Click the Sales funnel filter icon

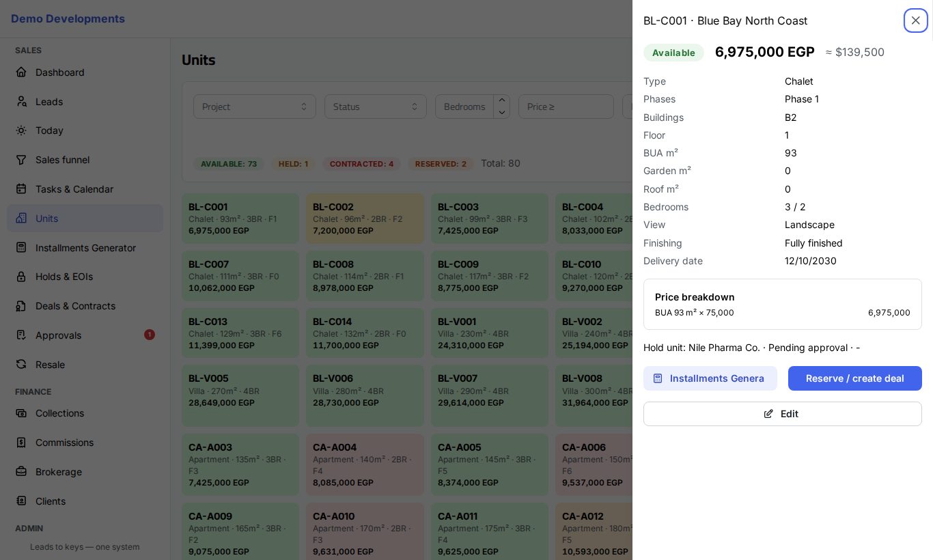coord(21,160)
